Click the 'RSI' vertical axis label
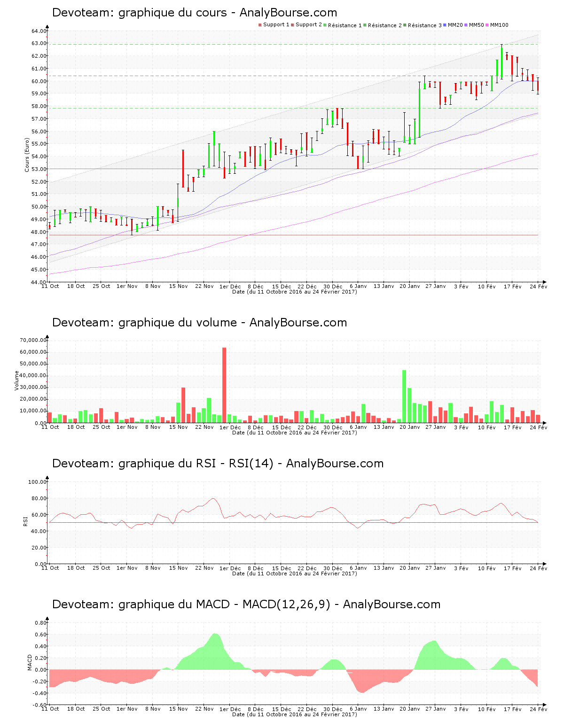The image size is (564, 728). [x=25, y=521]
